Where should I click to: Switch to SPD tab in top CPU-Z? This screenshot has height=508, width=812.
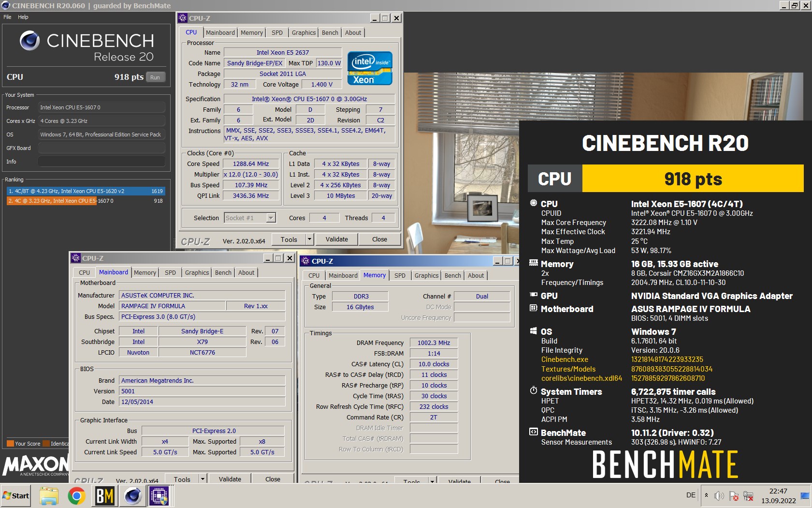(x=277, y=32)
